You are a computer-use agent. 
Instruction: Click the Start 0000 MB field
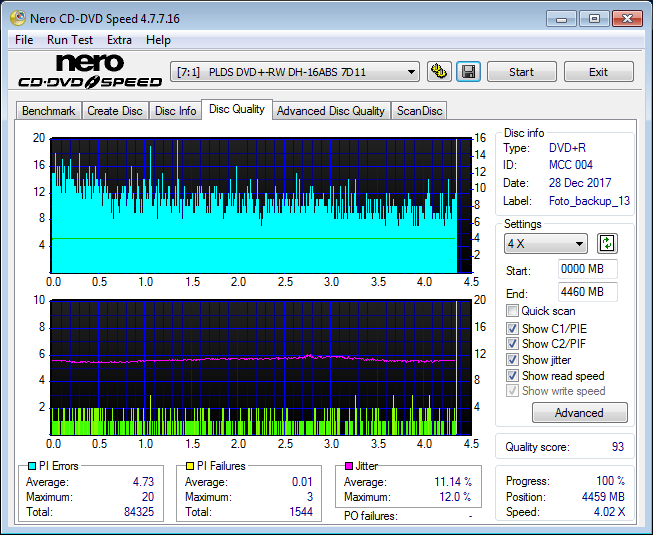(x=587, y=269)
